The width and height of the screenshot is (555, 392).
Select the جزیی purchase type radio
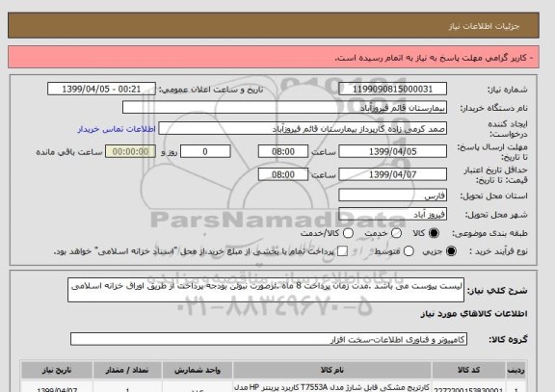point(451,251)
